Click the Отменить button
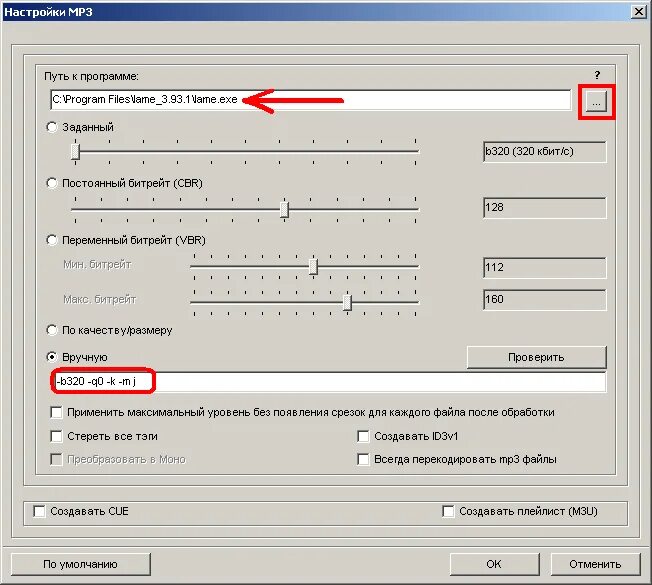The image size is (652, 585). pyautogui.click(x=595, y=564)
